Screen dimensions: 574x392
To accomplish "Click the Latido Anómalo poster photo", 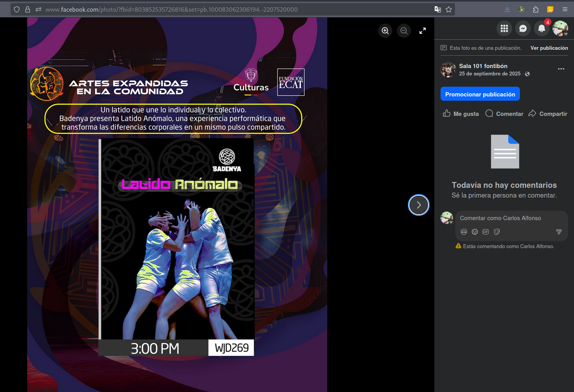I will pos(177,205).
